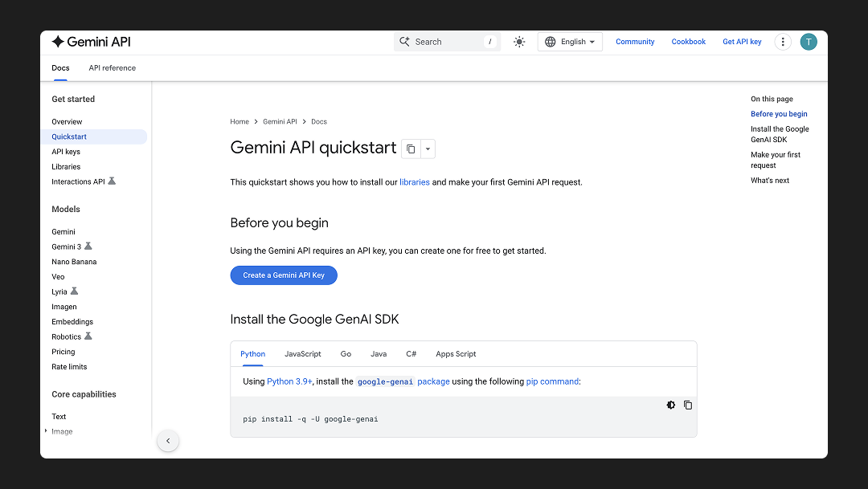Click the flask icon next to Robotics

(88, 336)
